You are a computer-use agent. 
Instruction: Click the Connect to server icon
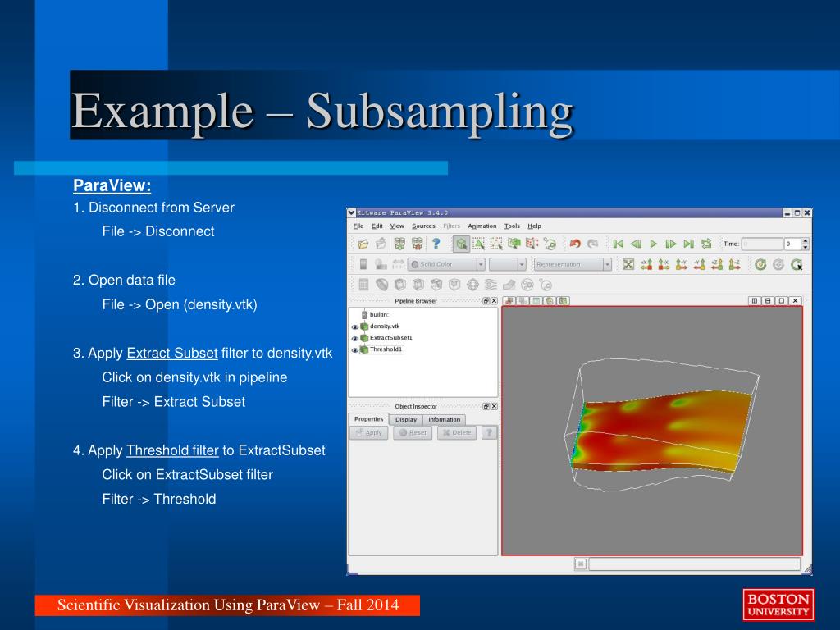point(399,244)
